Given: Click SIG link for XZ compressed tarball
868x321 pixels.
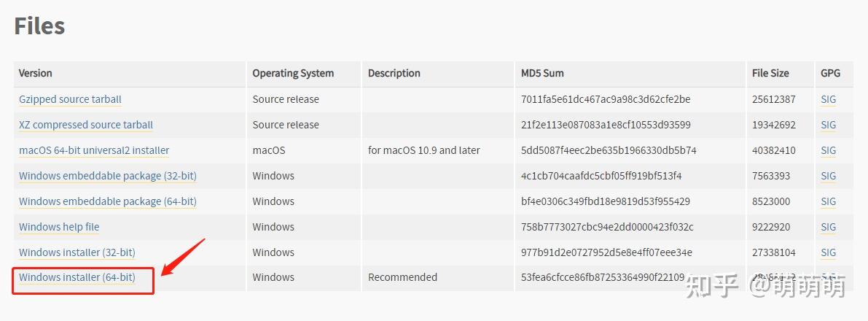Looking at the screenshot, I should [x=829, y=125].
